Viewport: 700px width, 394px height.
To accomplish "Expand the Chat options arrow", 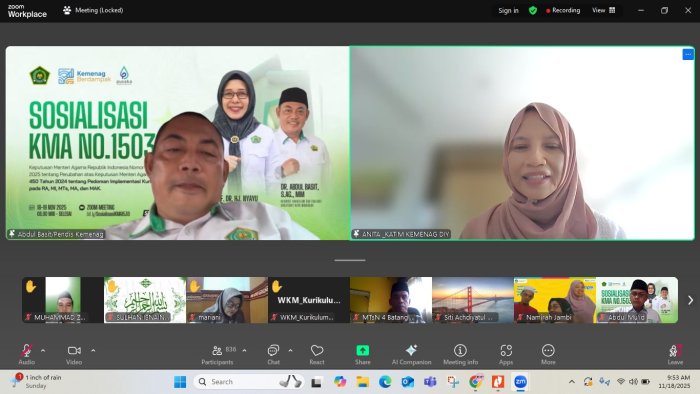I will (x=290, y=351).
